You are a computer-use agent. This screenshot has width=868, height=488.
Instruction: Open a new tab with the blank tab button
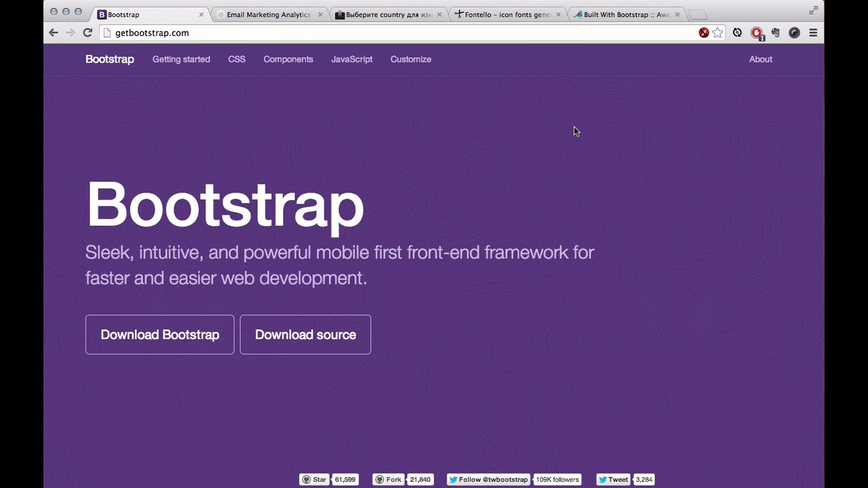697,15
